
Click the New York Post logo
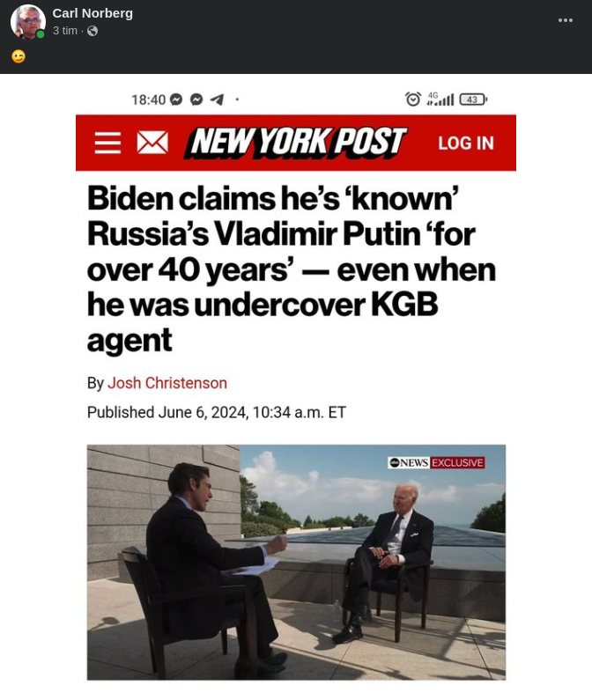pos(295,143)
